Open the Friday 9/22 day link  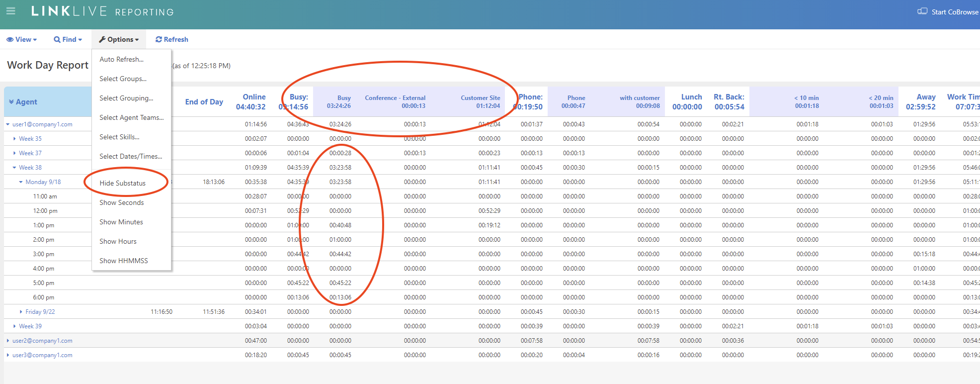click(x=40, y=312)
